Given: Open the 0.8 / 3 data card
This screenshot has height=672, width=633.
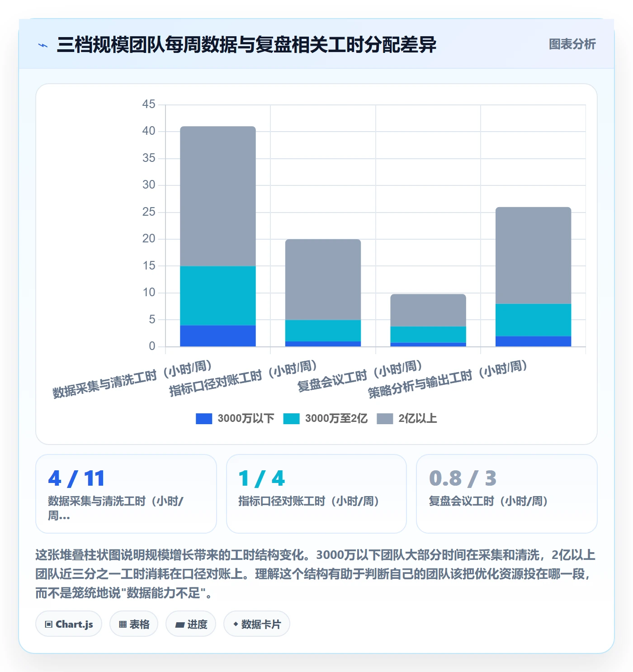Looking at the screenshot, I should click(x=507, y=494).
